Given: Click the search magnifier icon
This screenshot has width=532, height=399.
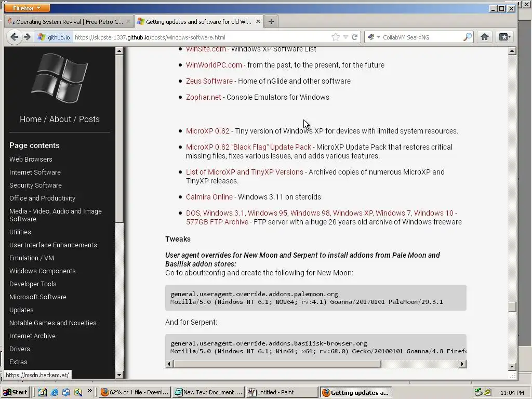Looking at the screenshot, I should (468, 37).
